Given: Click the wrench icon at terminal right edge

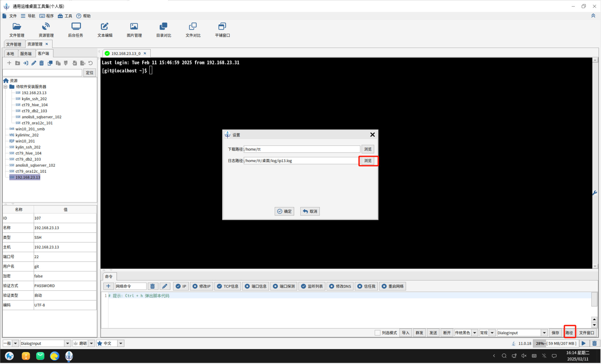Looking at the screenshot, I should (595, 193).
